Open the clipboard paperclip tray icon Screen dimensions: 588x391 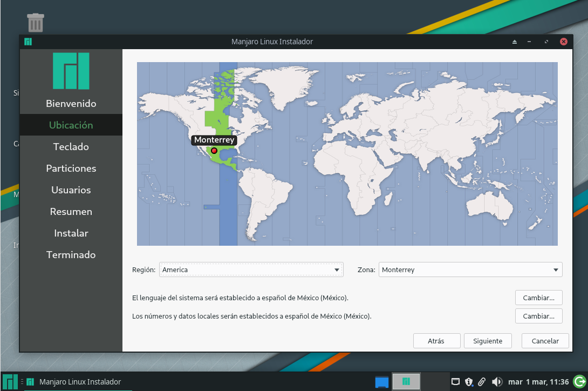click(x=482, y=382)
